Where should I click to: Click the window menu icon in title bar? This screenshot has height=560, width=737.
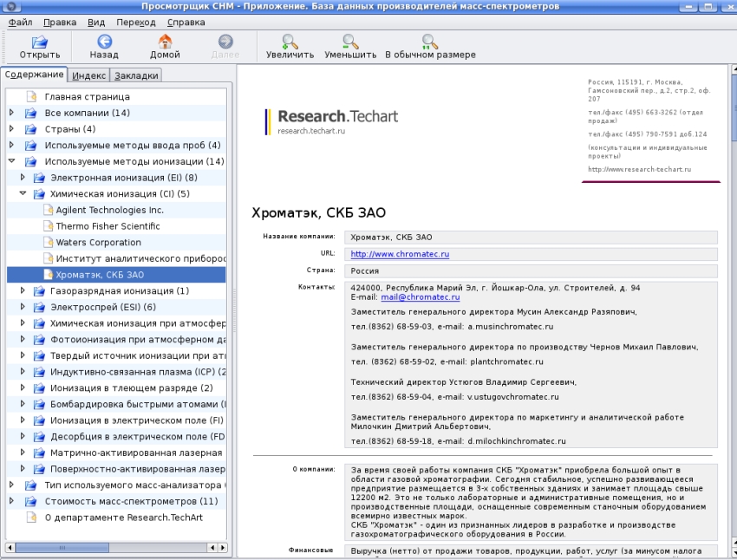[x=11, y=7]
